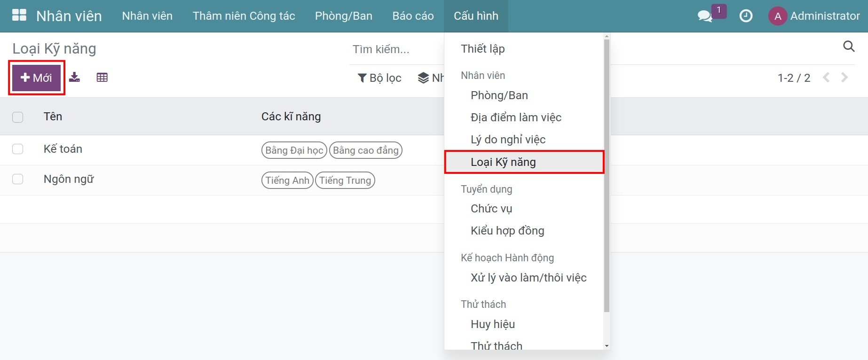Check the Kế toán row checkbox

click(x=18, y=149)
